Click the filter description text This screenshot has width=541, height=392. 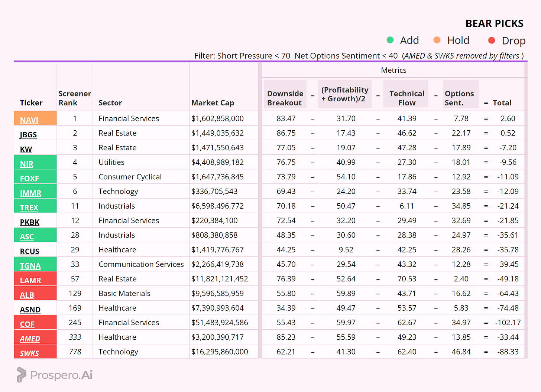(359, 56)
